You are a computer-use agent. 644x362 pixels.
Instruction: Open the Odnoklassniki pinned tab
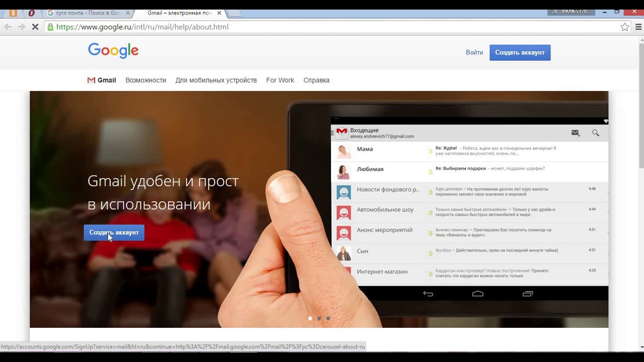(14, 13)
